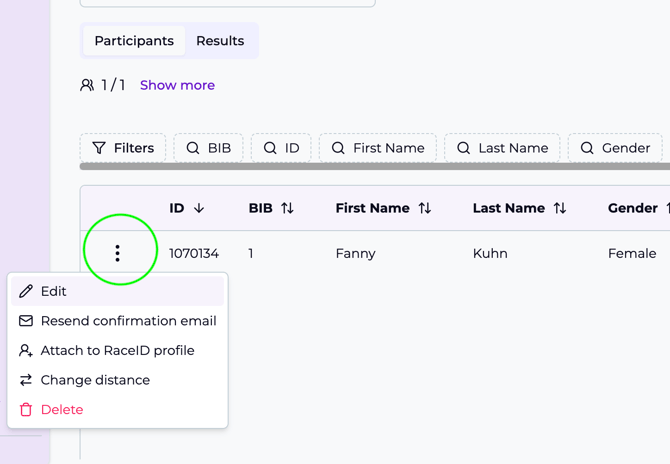Image resolution: width=670 pixels, height=464 pixels.
Task: Sort table by ID column arrow
Action: [199, 208]
